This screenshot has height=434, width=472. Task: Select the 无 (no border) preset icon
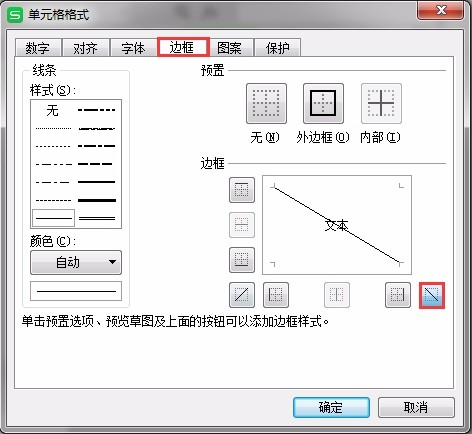click(266, 104)
